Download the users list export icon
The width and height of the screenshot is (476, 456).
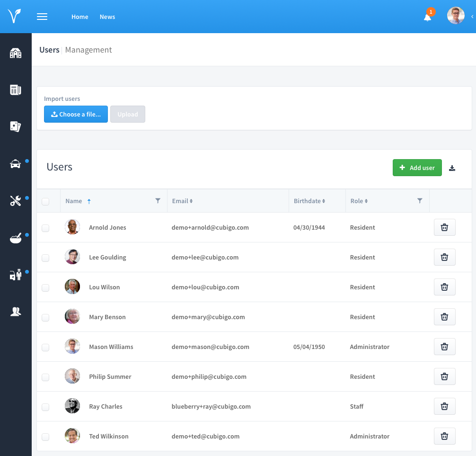tap(452, 168)
